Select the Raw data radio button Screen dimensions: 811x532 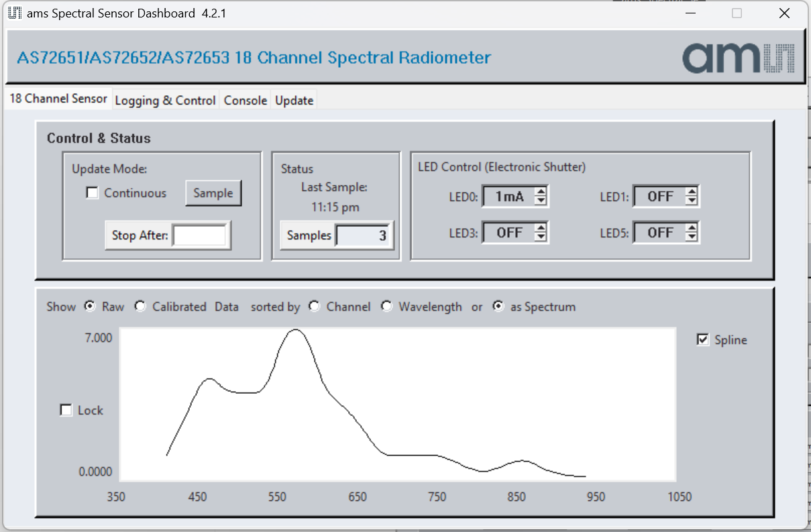coord(90,306)
